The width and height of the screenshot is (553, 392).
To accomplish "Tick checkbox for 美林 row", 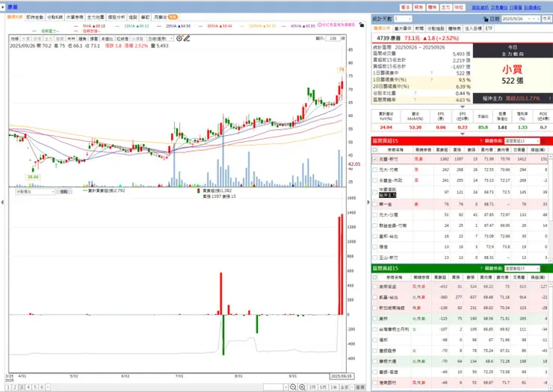I will [374, 319].
